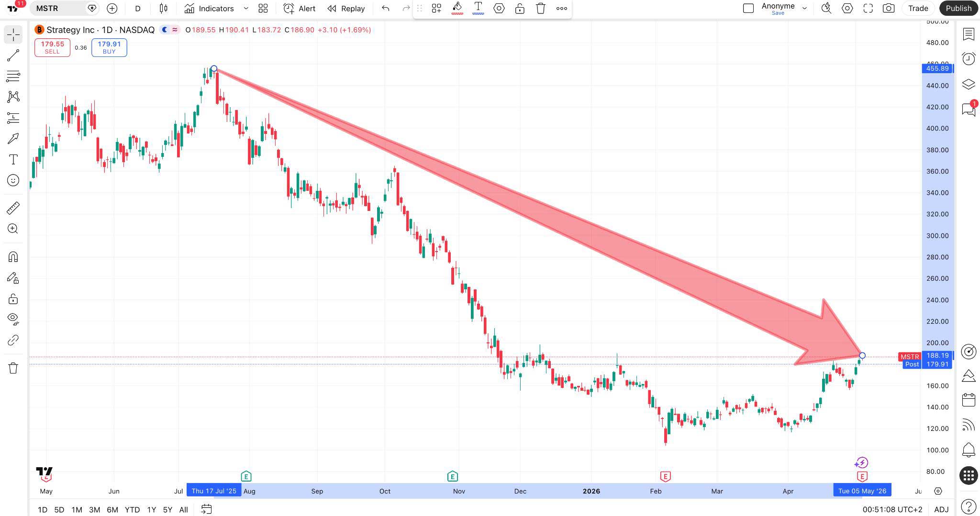Open more options in drawing toolbar
Screen dimensions: 980x516
tap(562, 8)
